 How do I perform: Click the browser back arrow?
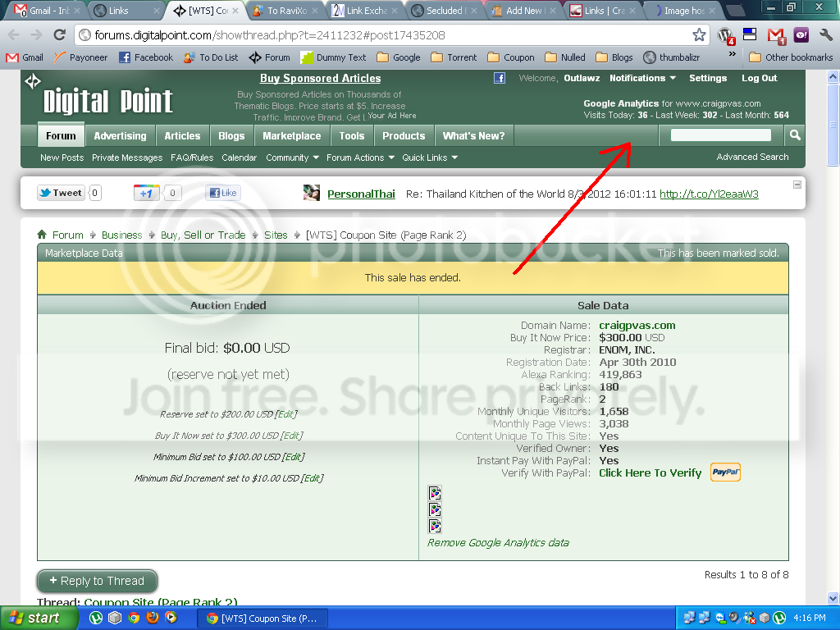pos(14,35)
